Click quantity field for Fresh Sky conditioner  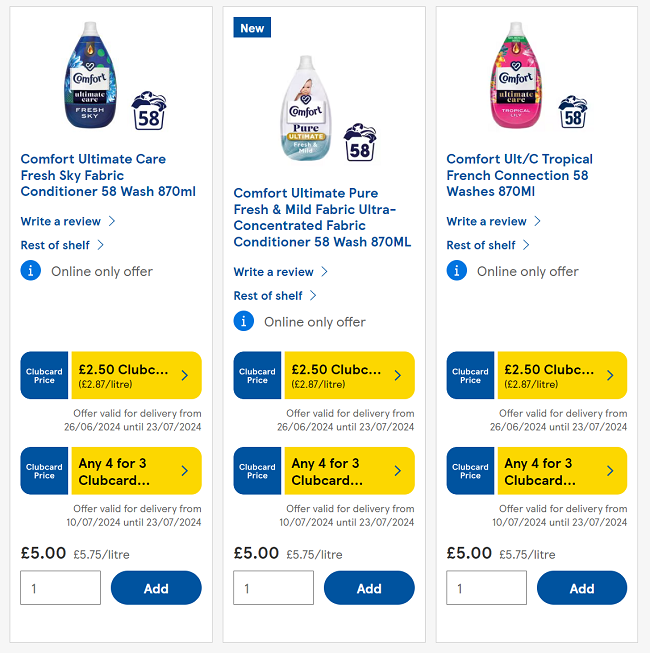[60, 588]
